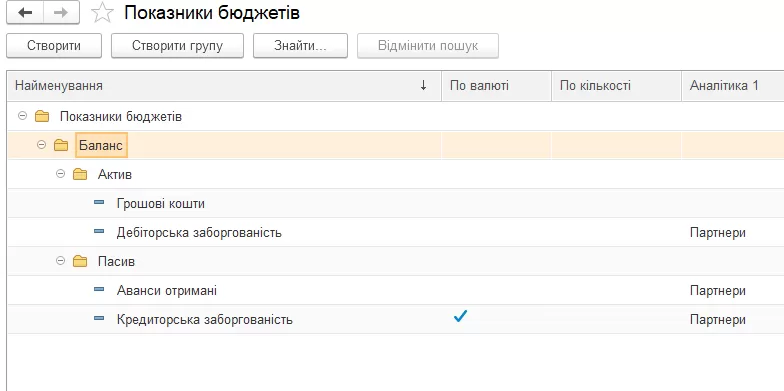Collapse the Баланс group
Viewport: 784px width, 391px height.
(42, 145)
